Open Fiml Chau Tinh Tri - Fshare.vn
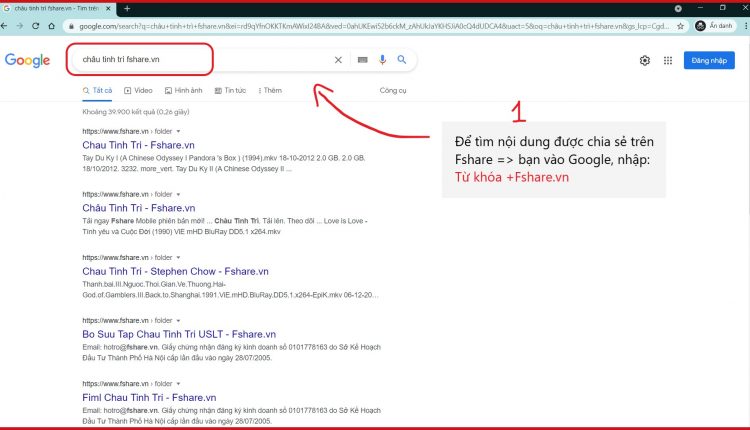The width and height of the screenshot is (750, 430). [x=149, y=397]
